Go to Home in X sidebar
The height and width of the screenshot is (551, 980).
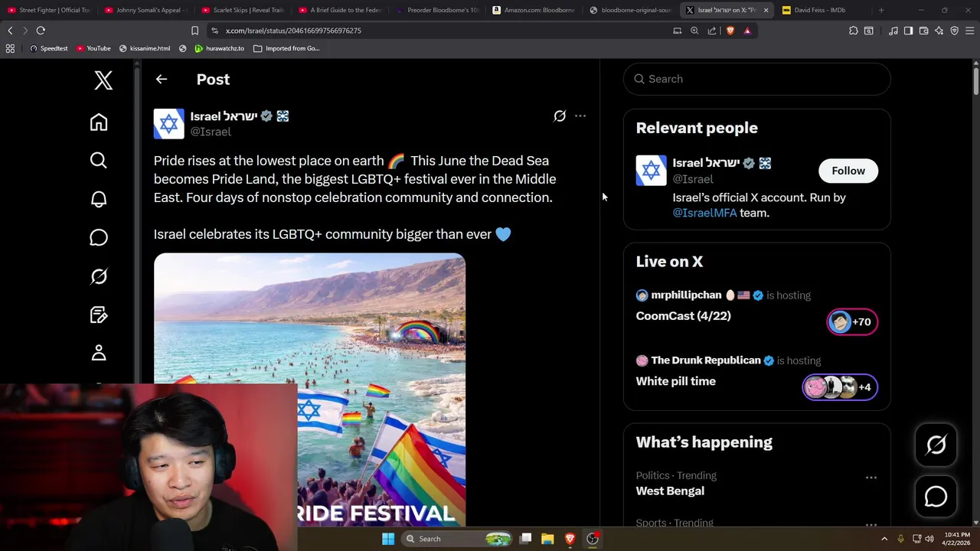[99, 122]
